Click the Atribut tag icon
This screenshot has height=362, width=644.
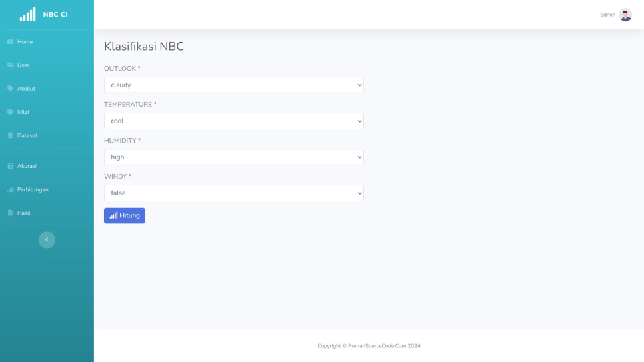click(10, 89)
